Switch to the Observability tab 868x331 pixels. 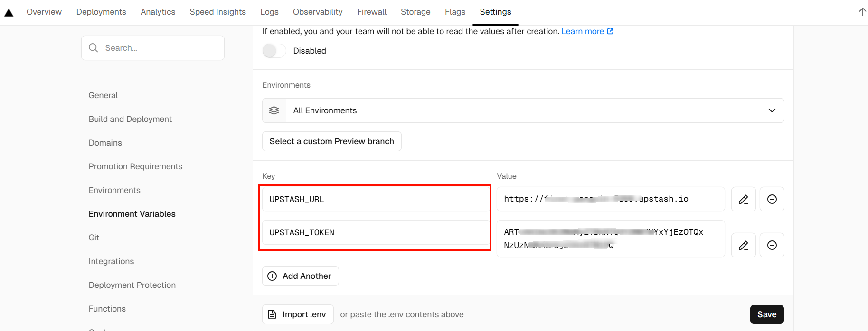click(318, 12)
